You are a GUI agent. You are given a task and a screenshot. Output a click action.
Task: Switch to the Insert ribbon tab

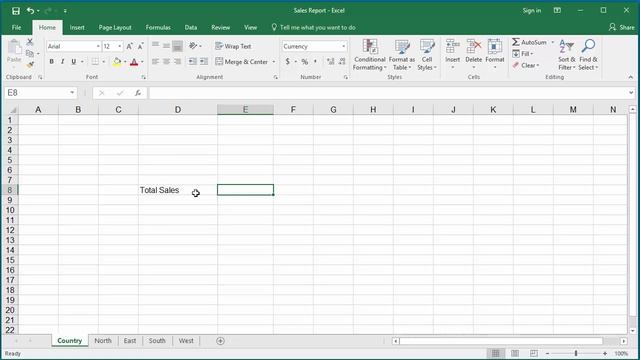(77, 27)
